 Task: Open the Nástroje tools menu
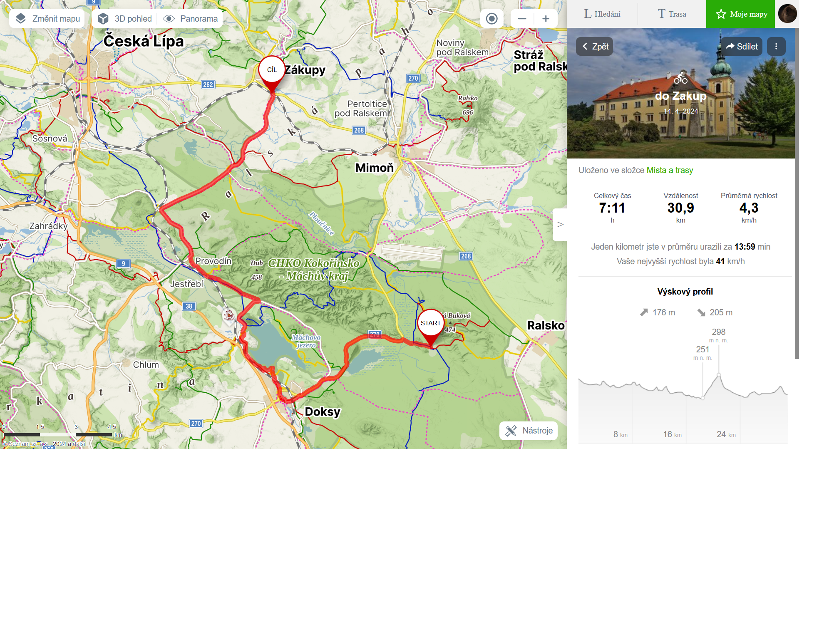pyautogui.click(x=529, y=431)
